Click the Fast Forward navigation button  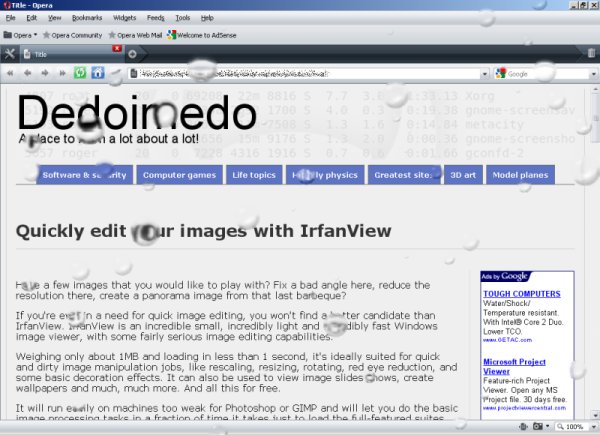[62, 73]
